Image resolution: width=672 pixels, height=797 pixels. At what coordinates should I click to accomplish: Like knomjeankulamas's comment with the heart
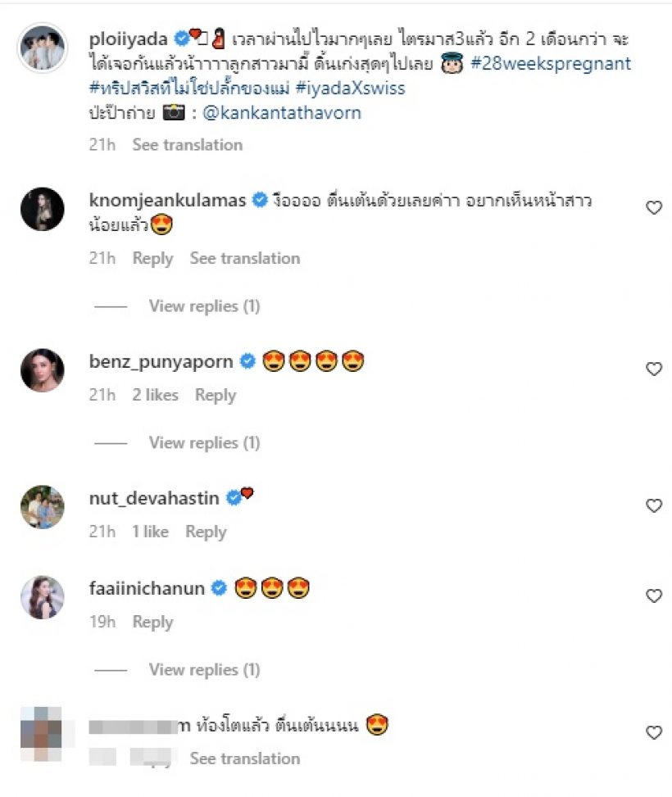click(x=654, y=208)
